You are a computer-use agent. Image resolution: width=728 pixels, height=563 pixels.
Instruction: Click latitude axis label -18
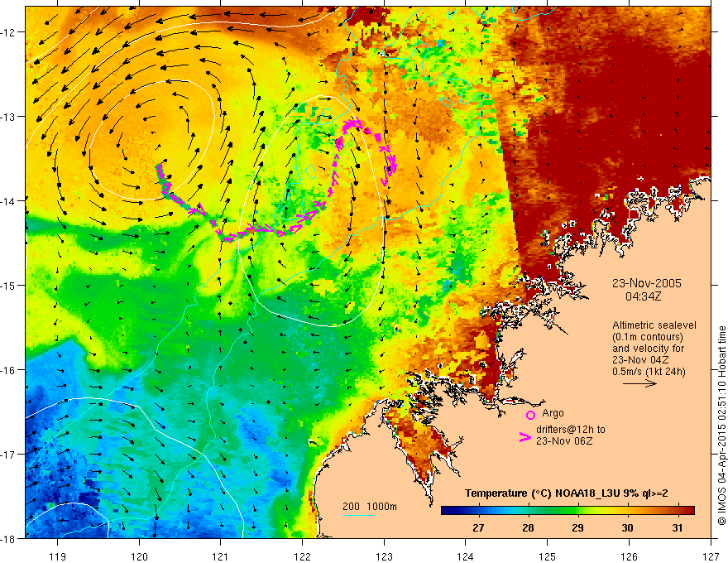coord(8,538)
